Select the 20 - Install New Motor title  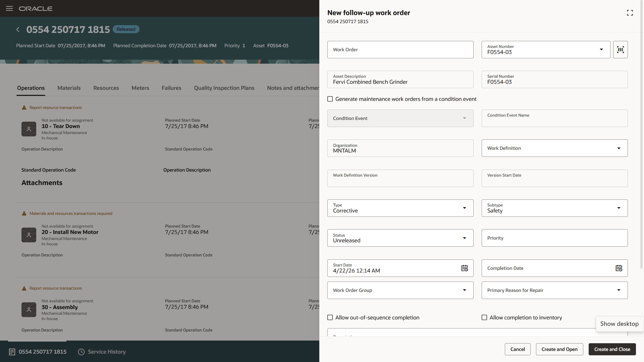(x=70, y=232)
